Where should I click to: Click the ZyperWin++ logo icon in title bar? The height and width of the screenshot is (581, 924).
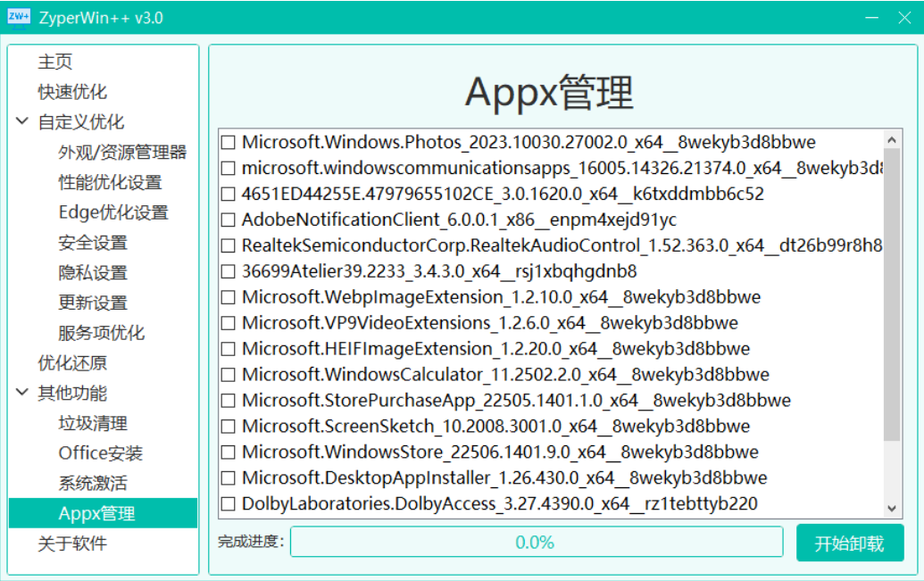[x=20, y=17]
